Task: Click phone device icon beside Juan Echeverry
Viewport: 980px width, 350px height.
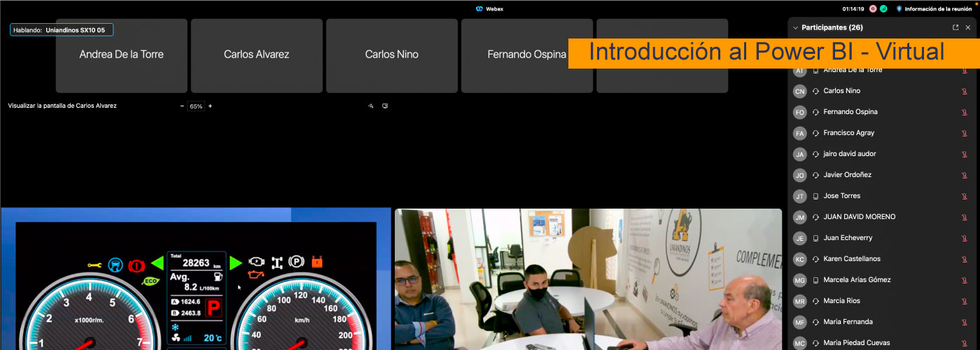Action: tap(815, 238)
